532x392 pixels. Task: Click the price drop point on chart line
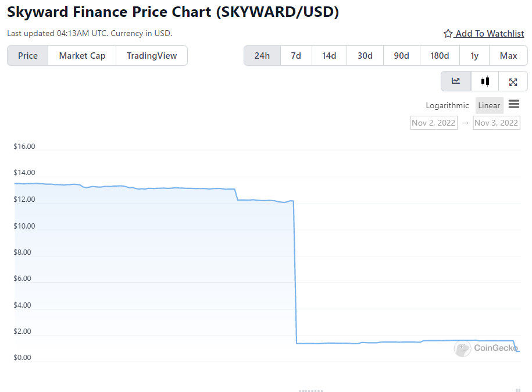[295, 272]
